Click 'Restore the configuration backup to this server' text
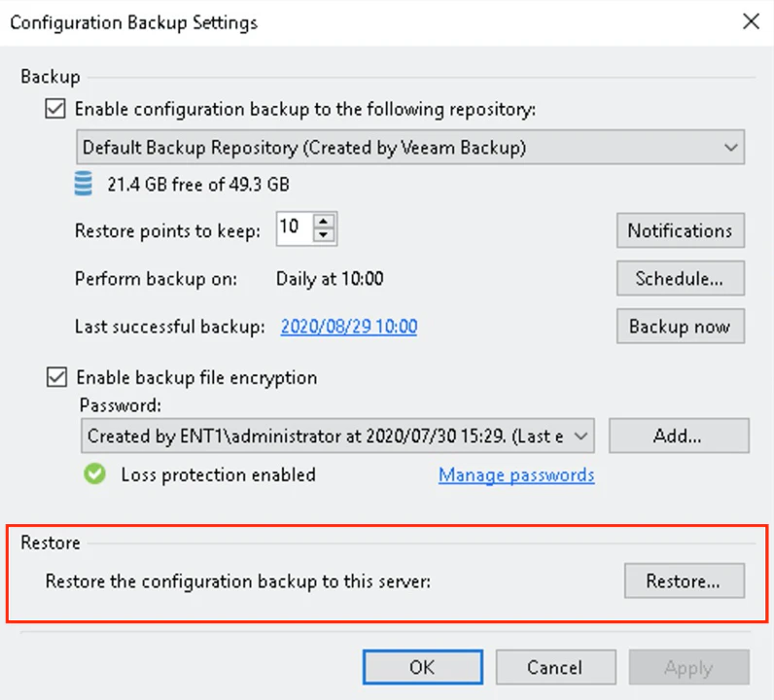Image resolution: width=774 pixels, height=700 pixels. coord(238,581)
